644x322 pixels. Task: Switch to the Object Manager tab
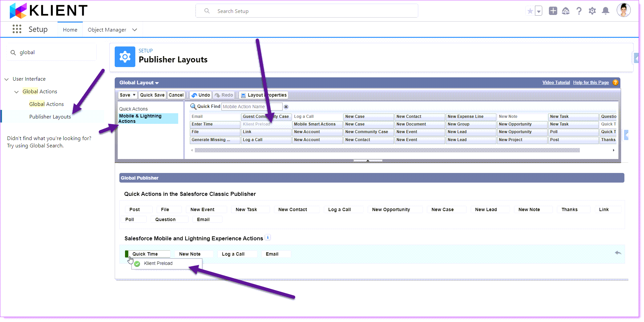coord(107,30)
